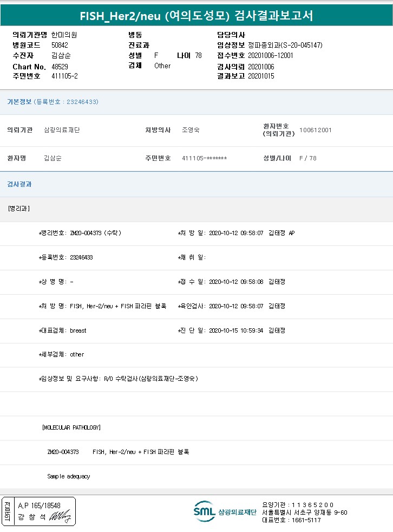Click the 대표번호 phone number 1661-5117
Viewport: 393px width, 532px height.
point(306,520)
